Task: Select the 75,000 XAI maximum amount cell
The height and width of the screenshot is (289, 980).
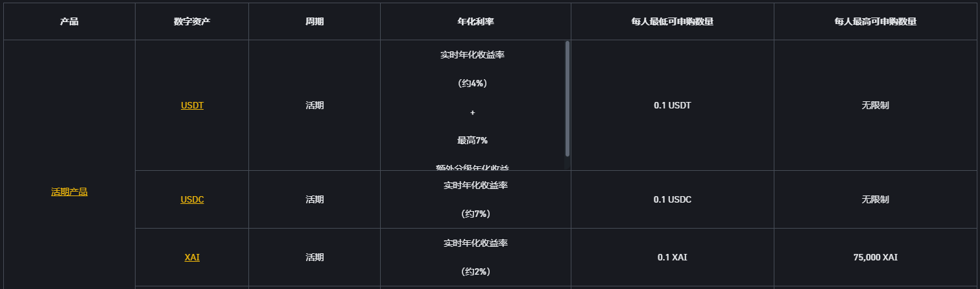Action: tap(875, 257)
